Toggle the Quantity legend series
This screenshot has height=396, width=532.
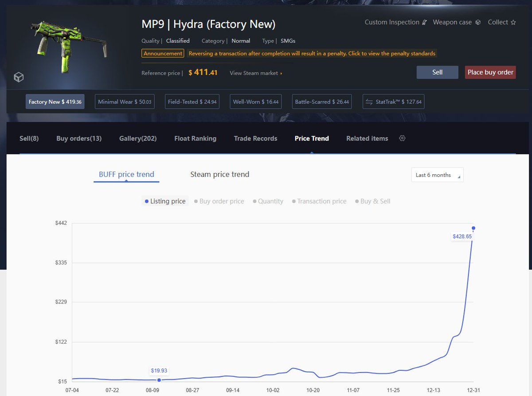(x=268, y=201)
